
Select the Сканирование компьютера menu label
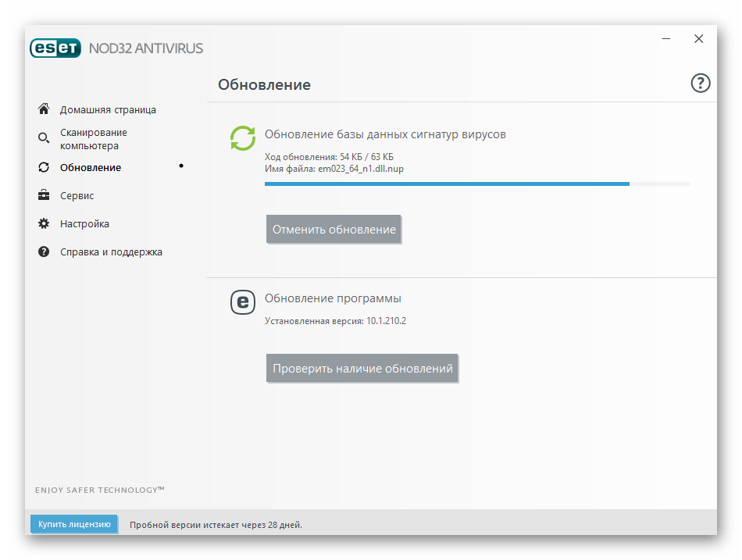94,139
